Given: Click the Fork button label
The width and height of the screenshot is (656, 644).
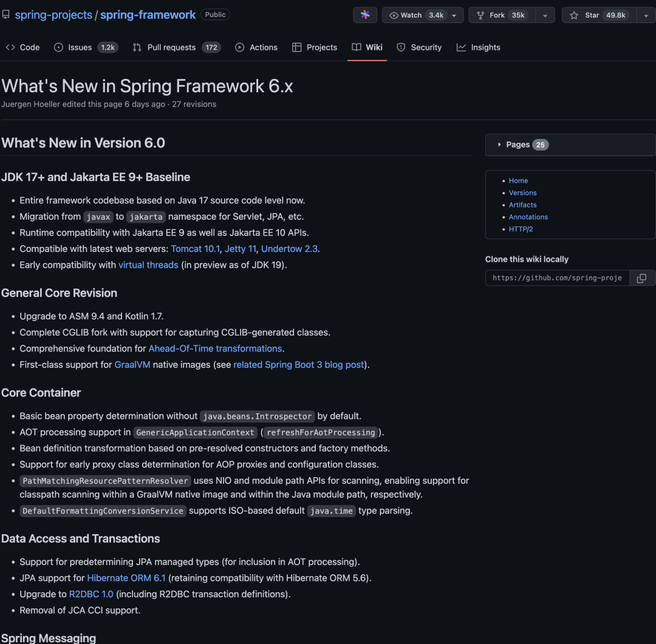Looking at the screenshot, I should point(497,15).
